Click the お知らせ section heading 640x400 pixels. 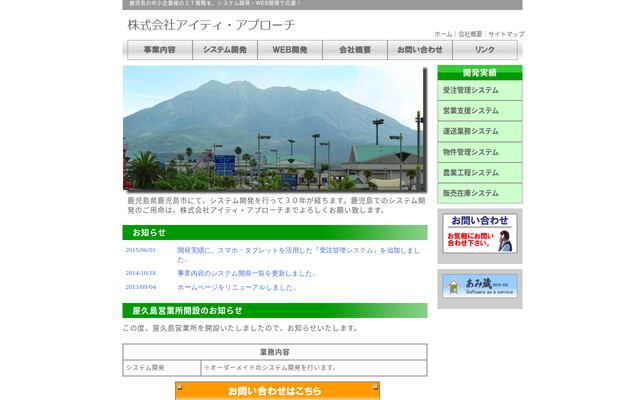tap(275, 232)
